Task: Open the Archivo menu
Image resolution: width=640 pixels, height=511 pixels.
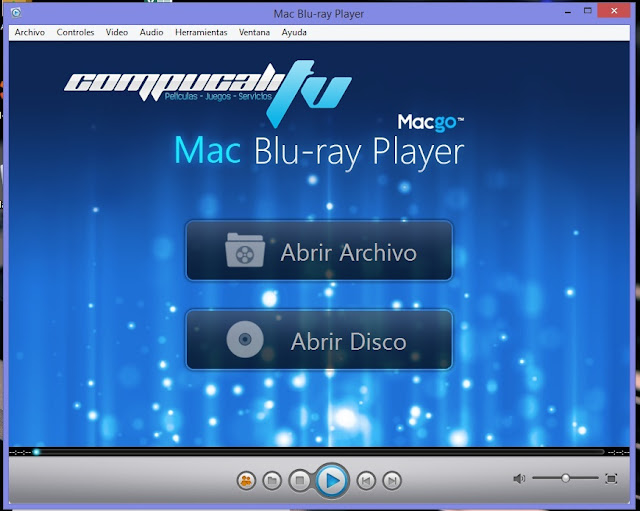Action: [30, 32]
